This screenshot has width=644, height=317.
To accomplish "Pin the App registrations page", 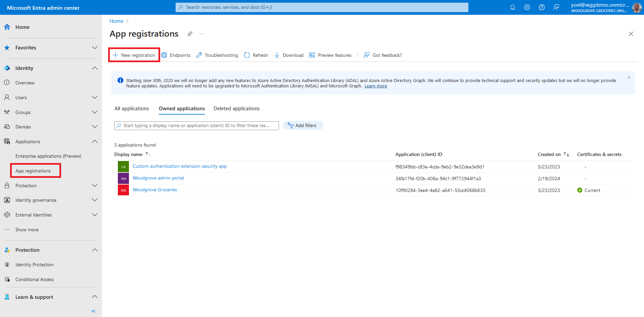I will click(190, 34).
